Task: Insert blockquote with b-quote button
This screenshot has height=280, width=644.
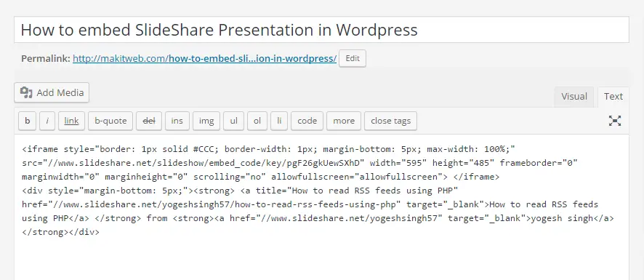Action: [110, 121]
